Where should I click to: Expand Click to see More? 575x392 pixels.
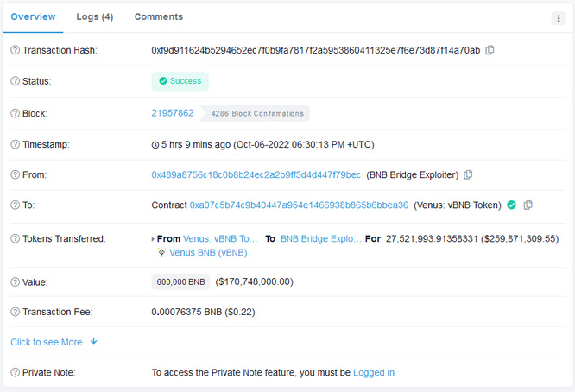coord(47,342)
